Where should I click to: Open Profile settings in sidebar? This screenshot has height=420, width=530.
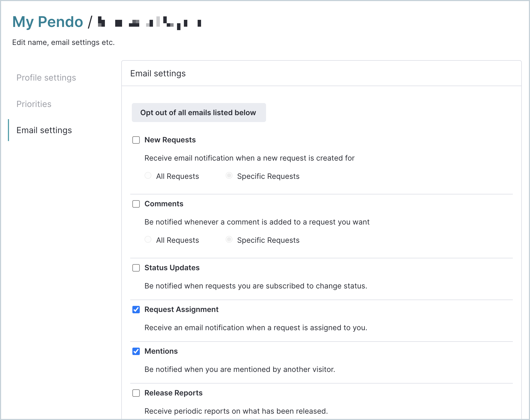coord(46,78)
